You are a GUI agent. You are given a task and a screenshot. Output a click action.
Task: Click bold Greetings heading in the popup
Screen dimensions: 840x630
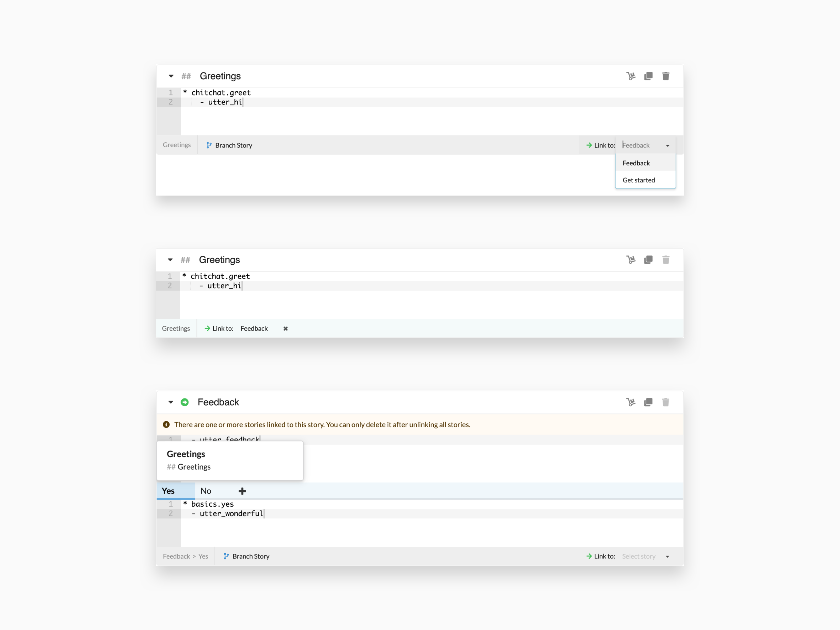(x=186, y=454)
